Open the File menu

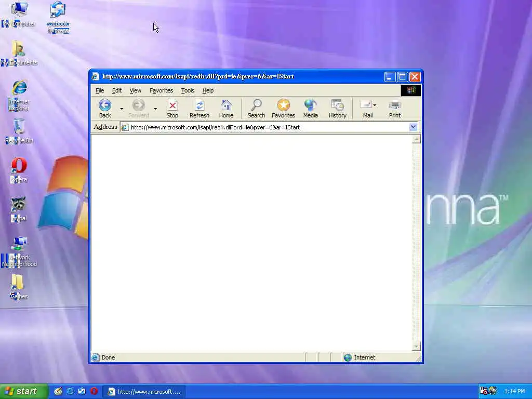[x=100, y=90]
